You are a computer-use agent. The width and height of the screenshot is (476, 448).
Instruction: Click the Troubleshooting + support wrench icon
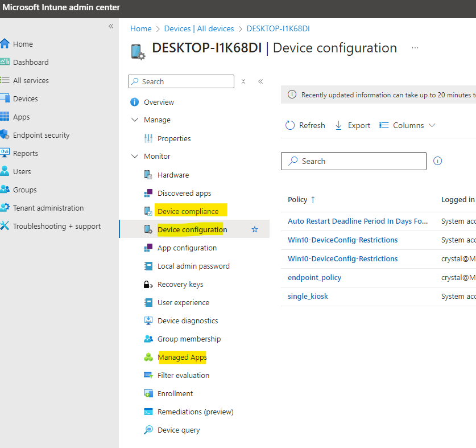click(x=5, y=226)
